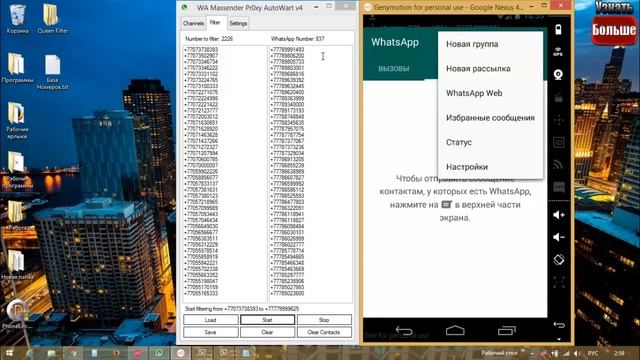640x360 pixels.
Task: Click the WhatsApp title in app header
Action: tap(395, 42)
